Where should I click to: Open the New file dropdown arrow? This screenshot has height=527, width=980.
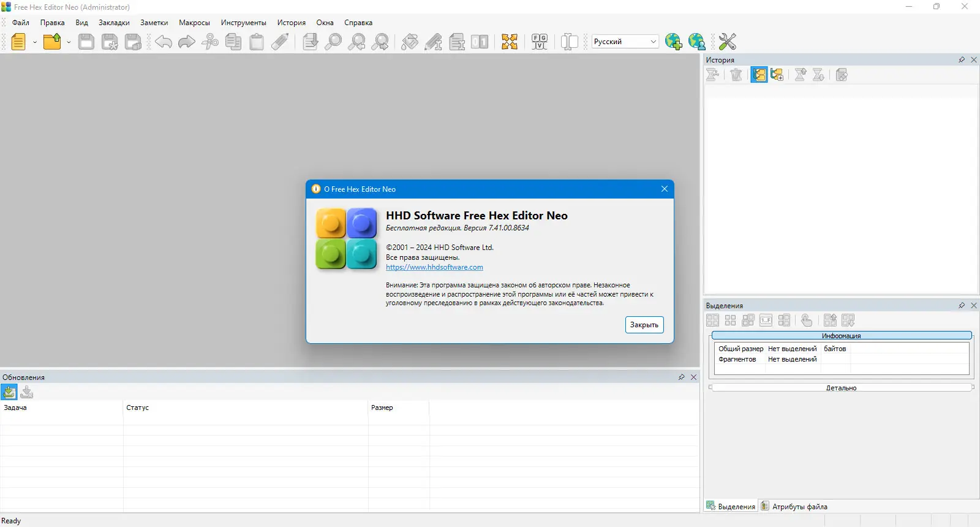pos(35,42)
